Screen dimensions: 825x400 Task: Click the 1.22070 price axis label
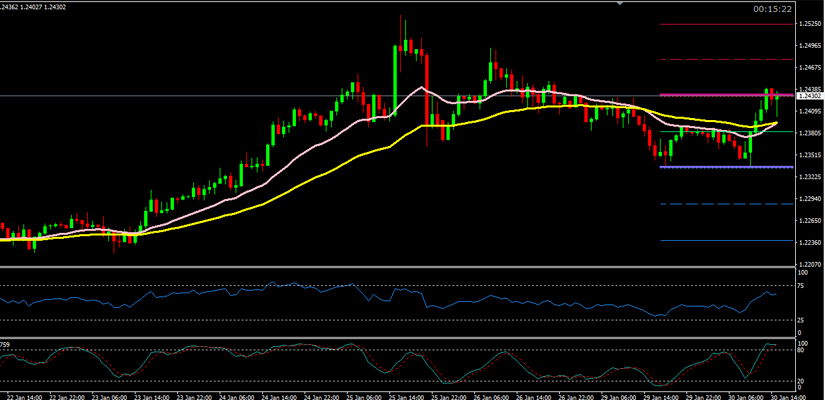pyautogui.click(x=809, y=264)
